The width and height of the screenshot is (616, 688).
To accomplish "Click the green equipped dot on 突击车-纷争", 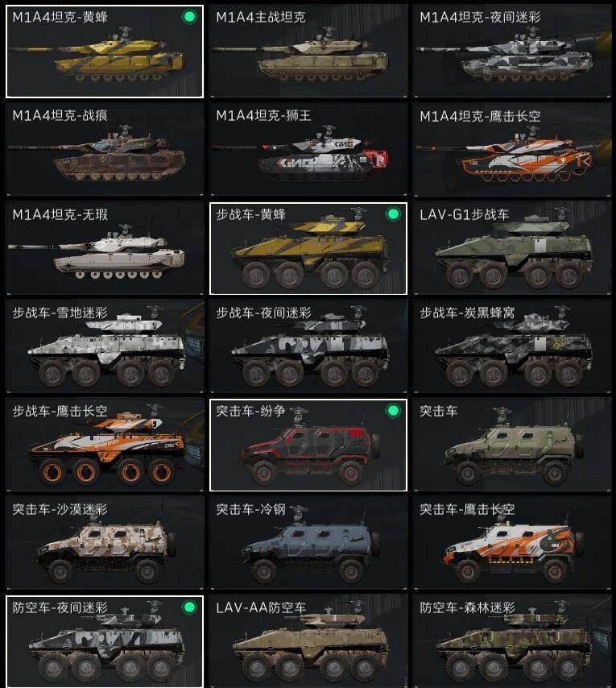I will coord(393,411).
